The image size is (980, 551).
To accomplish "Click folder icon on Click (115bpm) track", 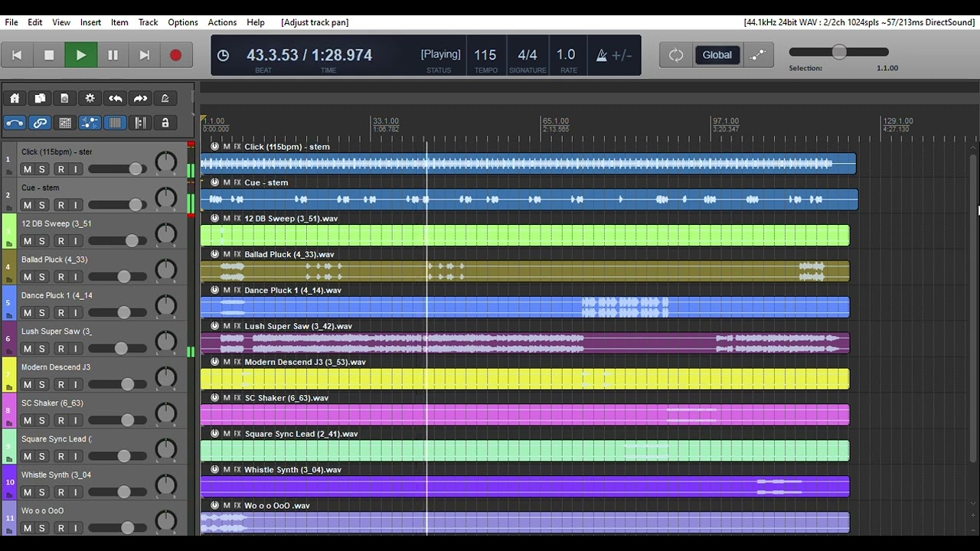I will pyautogui.click(x=9, y=173).
